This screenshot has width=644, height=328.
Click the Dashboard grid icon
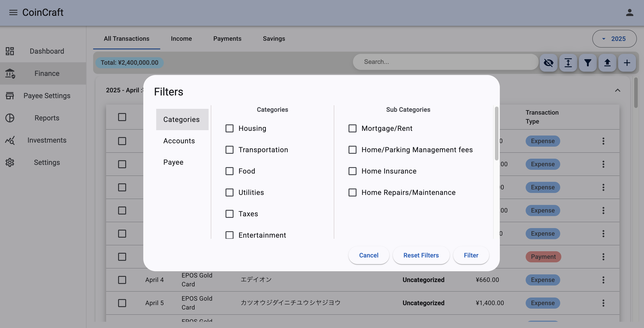(x=10, y=51)
